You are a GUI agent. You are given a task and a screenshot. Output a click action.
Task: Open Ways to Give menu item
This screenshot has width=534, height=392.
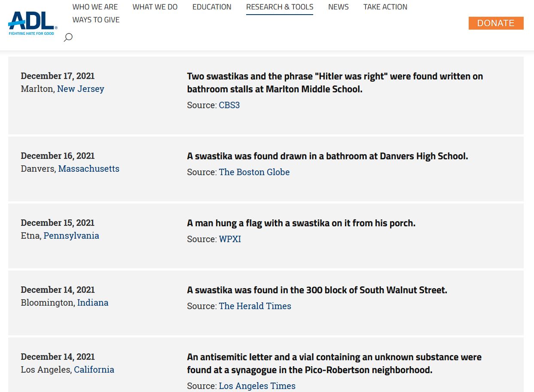pyautogui.click(x=96, y=20)
